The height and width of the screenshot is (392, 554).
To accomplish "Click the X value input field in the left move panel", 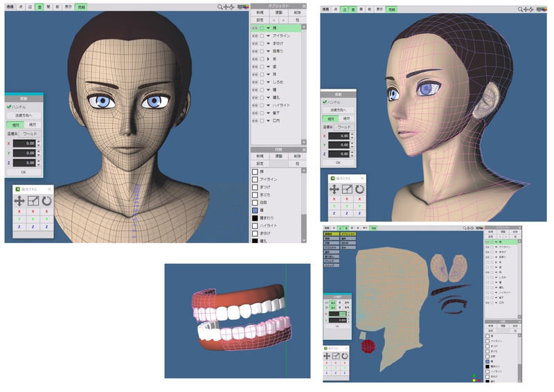I will pos(26,143).
